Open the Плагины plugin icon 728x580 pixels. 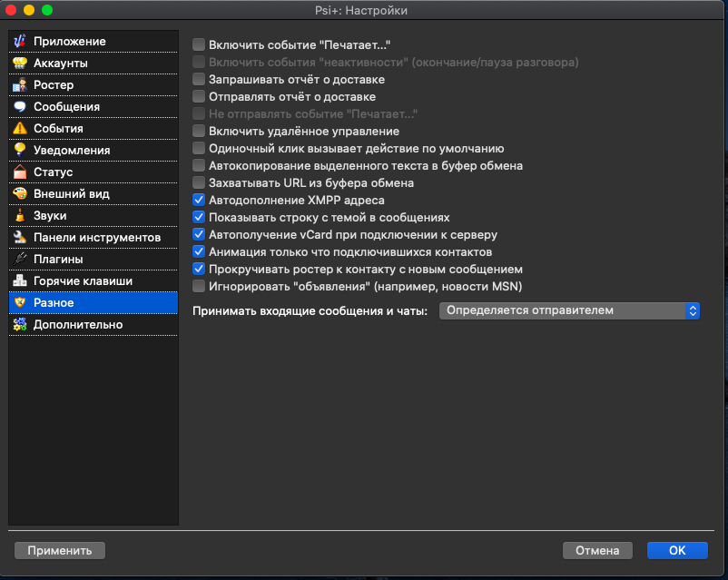pyautogui.click(x=20, y=260)
